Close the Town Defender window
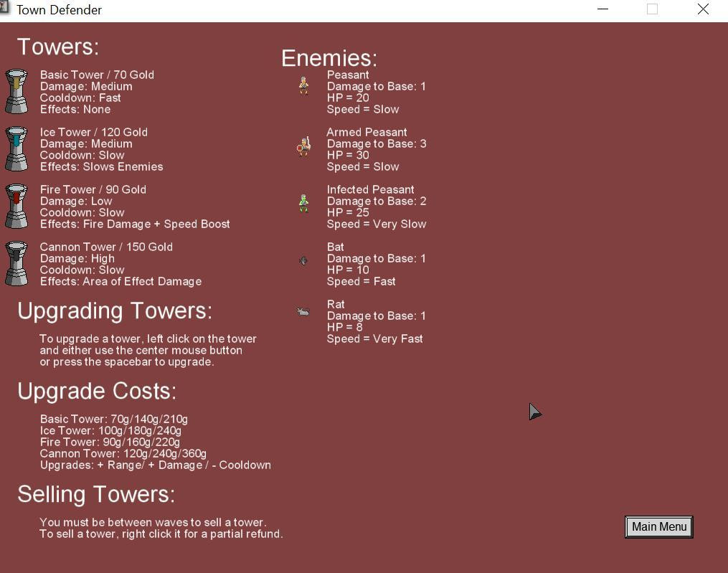 (703, 9)
